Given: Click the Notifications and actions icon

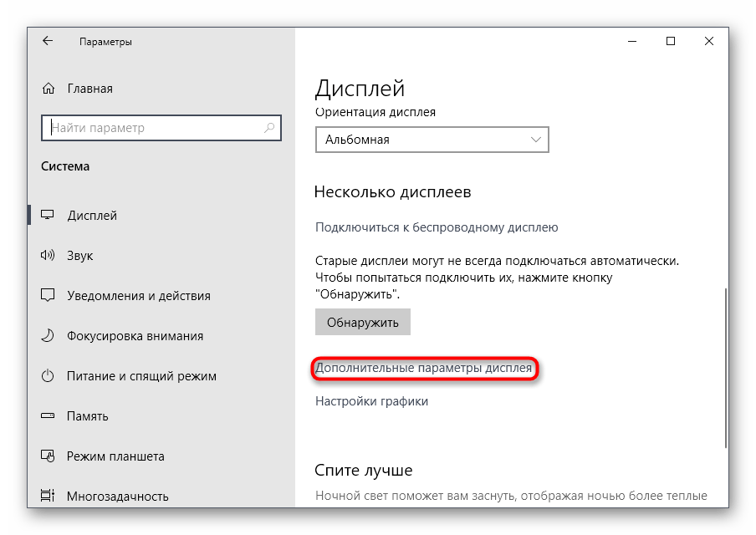Looking at the screenshot, I should click(49, 296).
